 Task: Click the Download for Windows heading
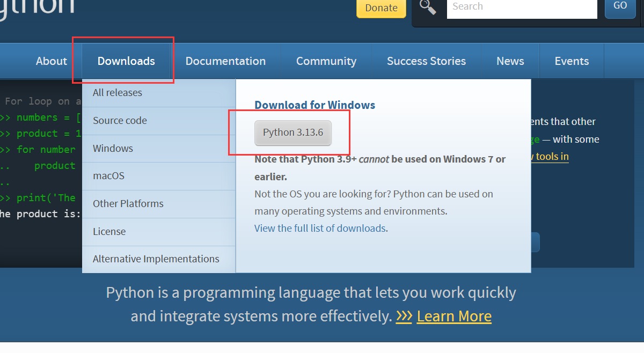315,105
